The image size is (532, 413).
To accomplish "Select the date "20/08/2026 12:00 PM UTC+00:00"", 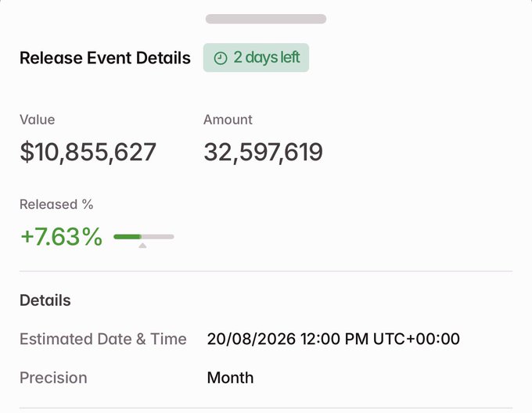I will click(333, 339).
